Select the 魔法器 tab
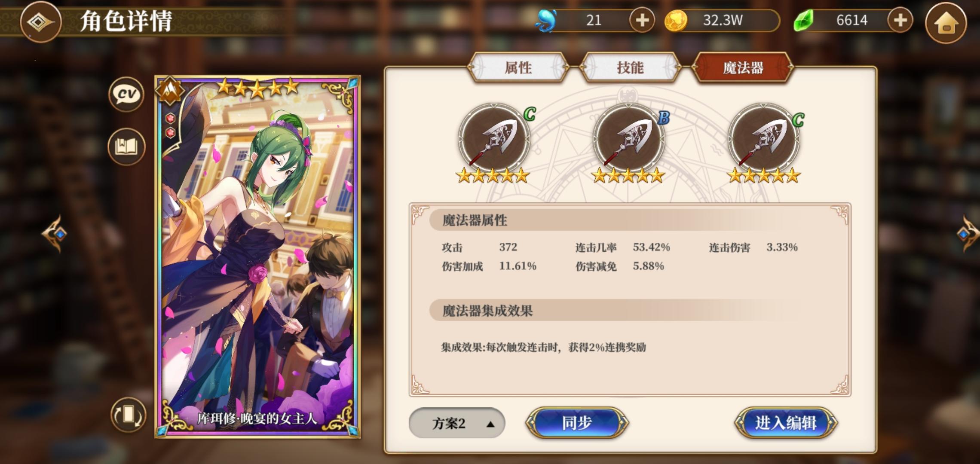 click(x=743, y=67)
